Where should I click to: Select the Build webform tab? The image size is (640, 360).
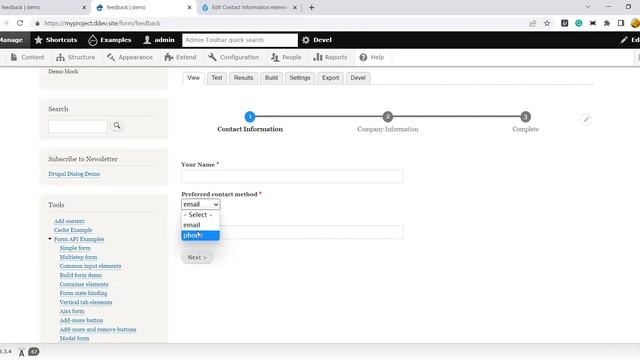click(271, 78)
